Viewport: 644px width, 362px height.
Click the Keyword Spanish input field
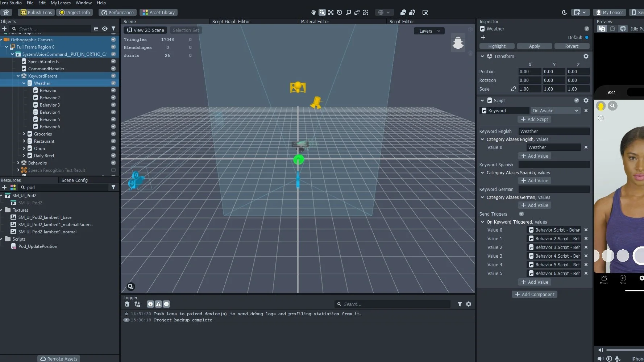(x=554, y=165)
